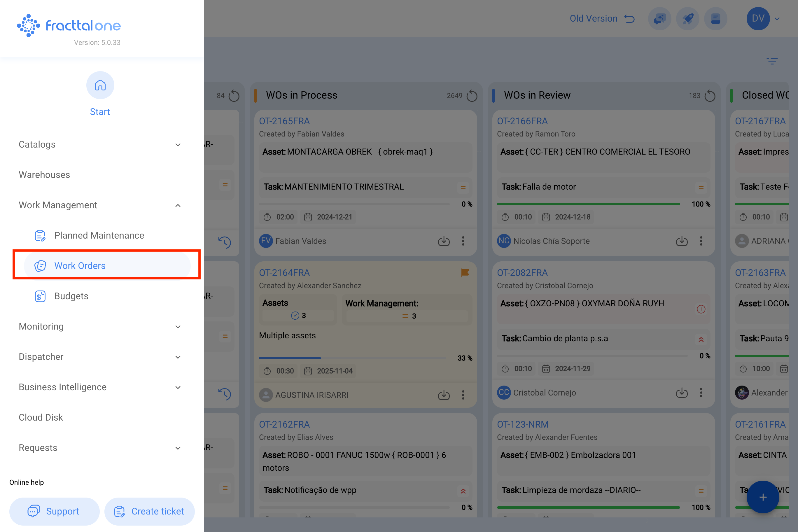Click the Fabian Valdes FV avatar
Screen dimensions: 798x532
pyautogui.click(x=266, y=241)
